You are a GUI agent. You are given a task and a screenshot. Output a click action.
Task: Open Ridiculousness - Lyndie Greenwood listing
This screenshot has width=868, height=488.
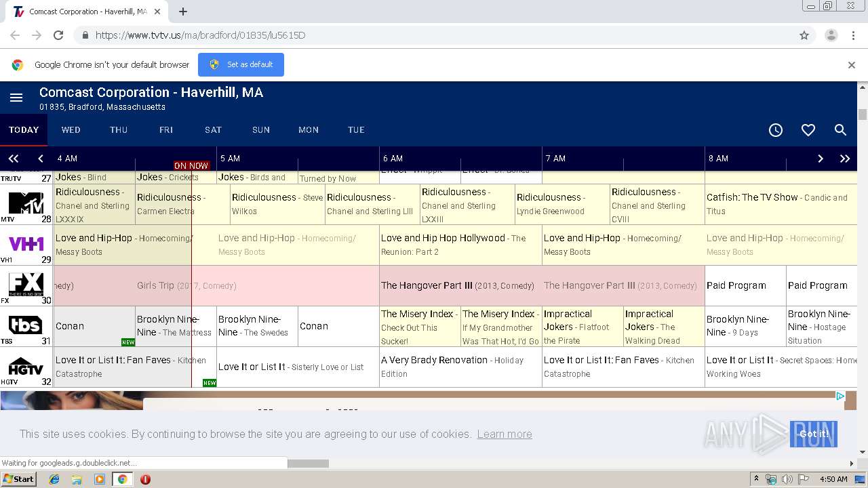tap(563, 204)
